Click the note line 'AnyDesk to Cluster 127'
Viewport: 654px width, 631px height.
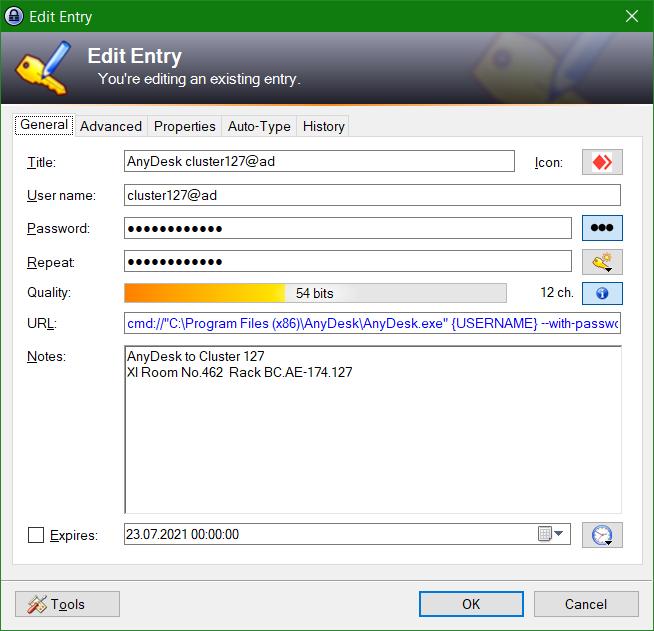click(x=196, y=356)
